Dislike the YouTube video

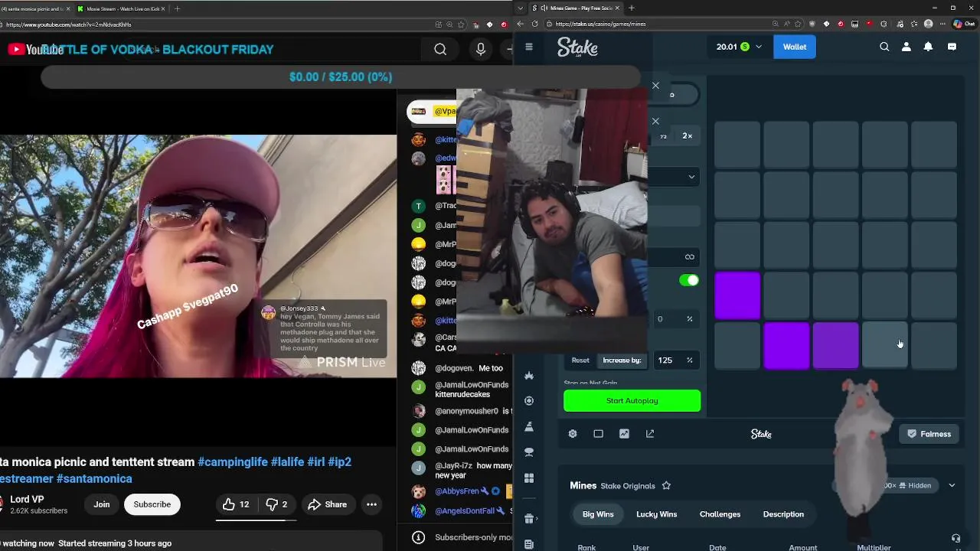(x=276, y=504)
